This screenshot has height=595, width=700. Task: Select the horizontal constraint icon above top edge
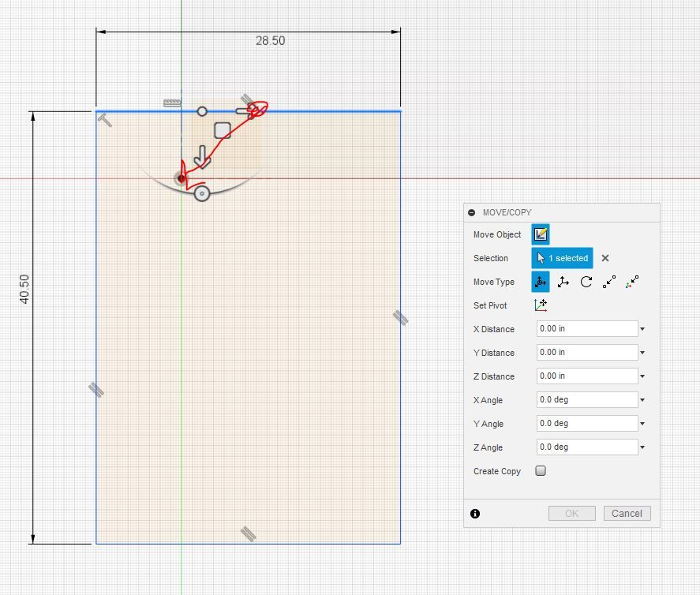[172, 103]
